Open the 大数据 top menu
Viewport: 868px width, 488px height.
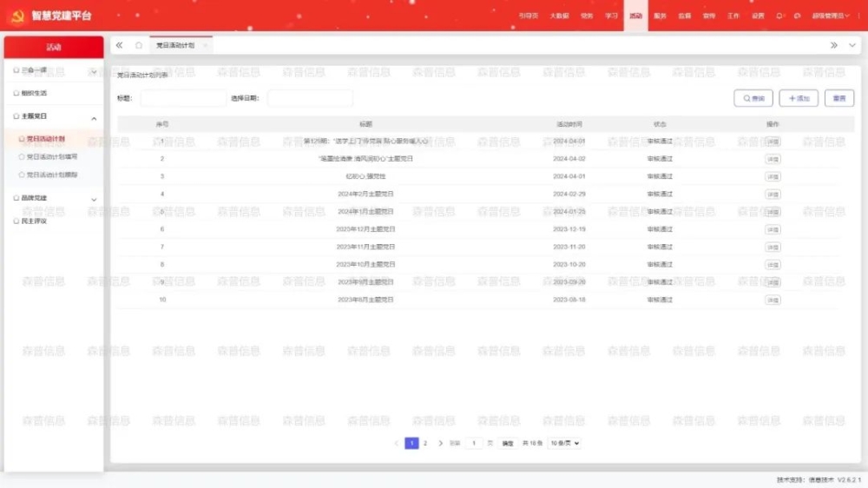559,16
